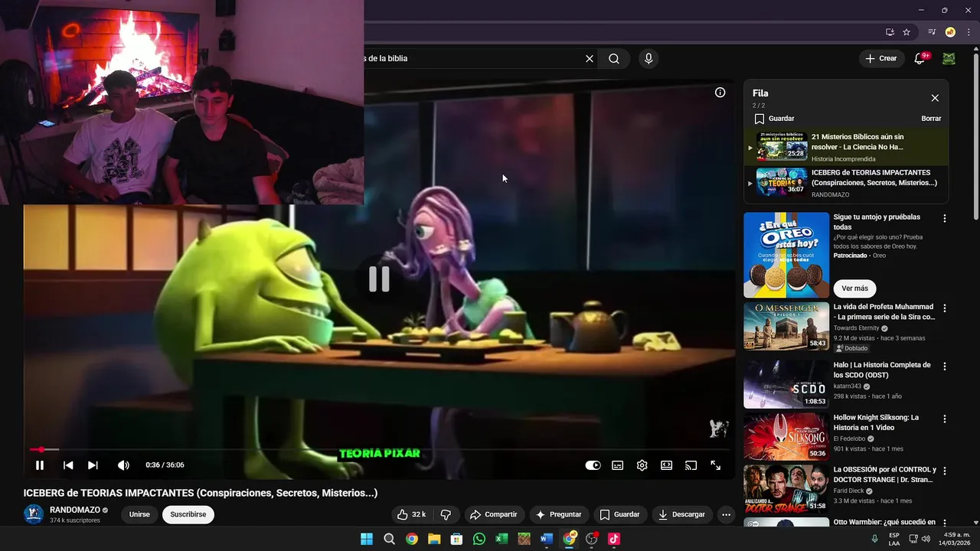The width and height of the screenshot is (980, 551).
Task: Open Chrome three-dot menu
Action: pos(969,32)
